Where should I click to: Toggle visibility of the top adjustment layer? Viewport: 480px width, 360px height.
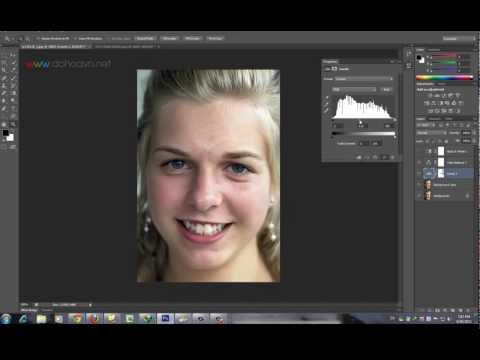(x=419, y=151)
